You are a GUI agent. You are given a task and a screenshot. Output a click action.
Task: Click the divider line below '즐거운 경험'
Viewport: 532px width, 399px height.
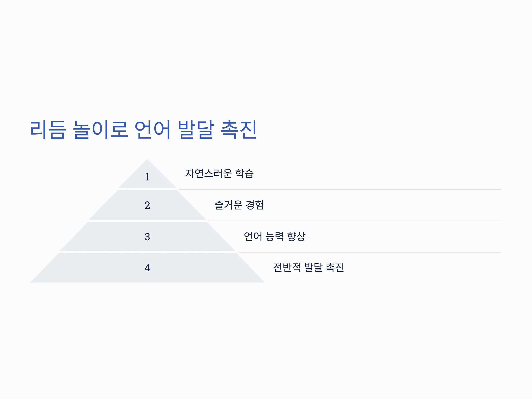pos(354,221)
